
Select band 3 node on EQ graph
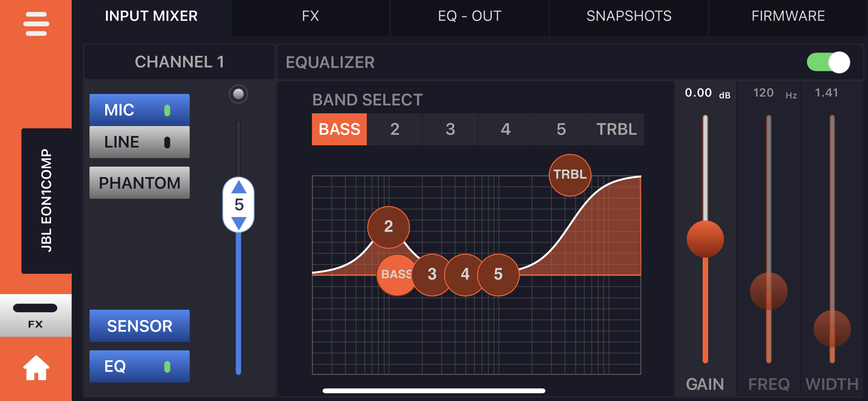[432, 275]
